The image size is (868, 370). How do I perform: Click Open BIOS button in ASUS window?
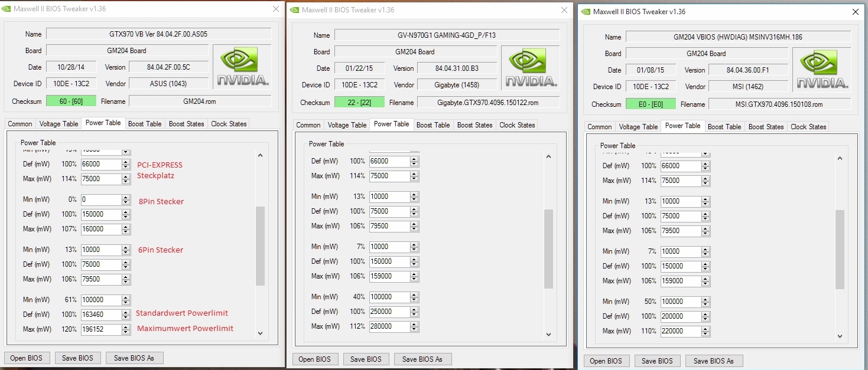coord(27,358)
